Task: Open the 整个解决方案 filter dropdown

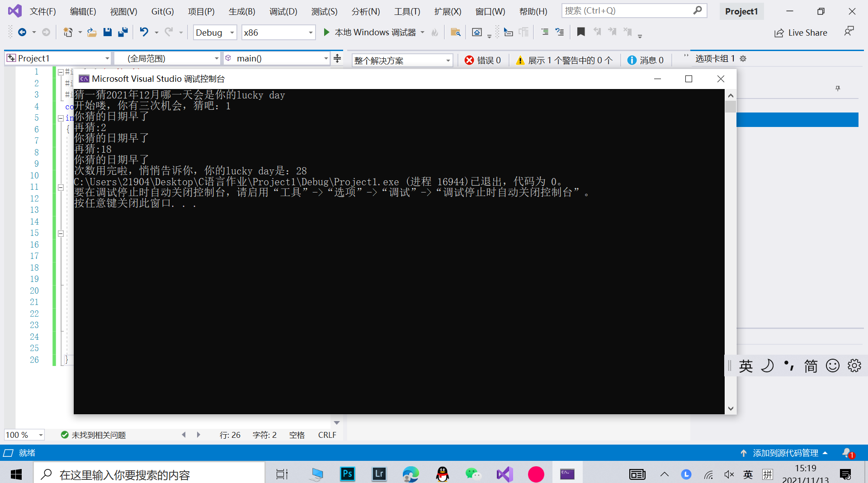Action: coord(402,60)
